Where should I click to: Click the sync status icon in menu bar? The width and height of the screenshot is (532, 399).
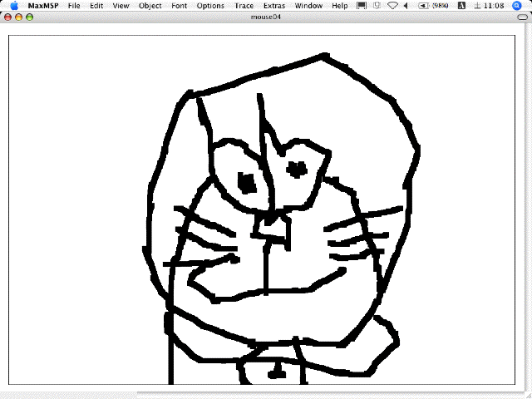[x=377, y=6]
